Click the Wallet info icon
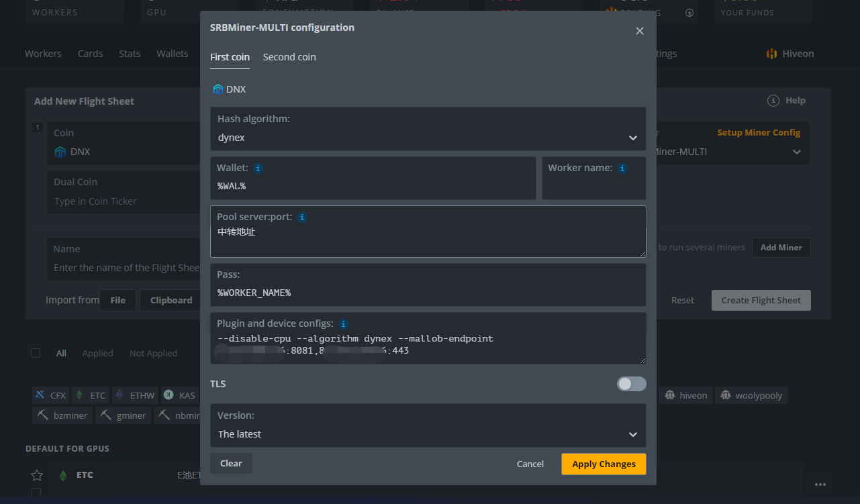Screen dimensions: 860x504 (x=258, y=168)
